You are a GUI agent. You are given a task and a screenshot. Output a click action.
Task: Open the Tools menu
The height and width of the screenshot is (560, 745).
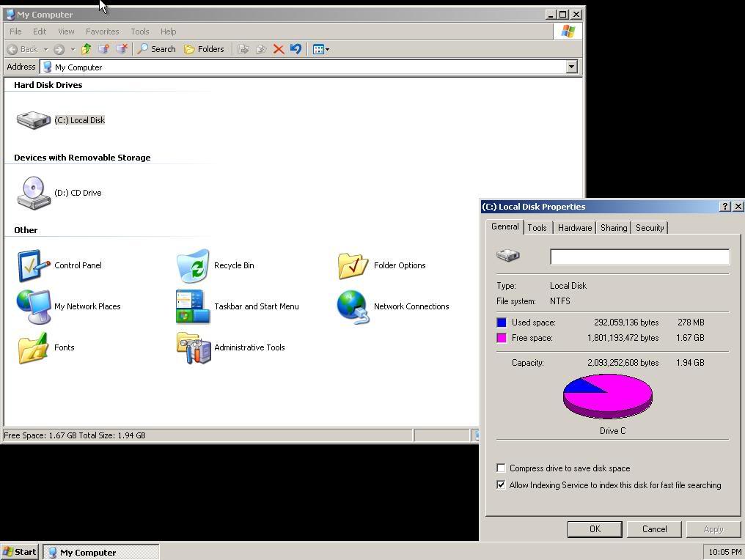[139, 32]
